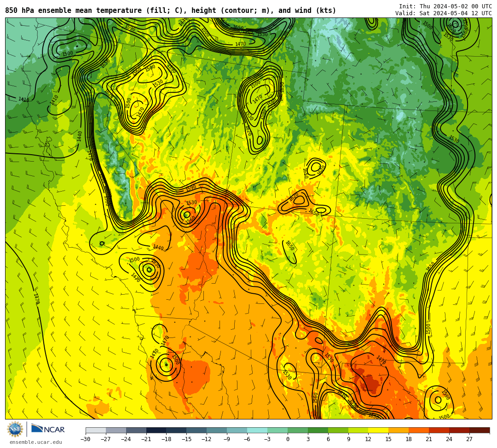Click the NSF circular logo

point(15,429)
